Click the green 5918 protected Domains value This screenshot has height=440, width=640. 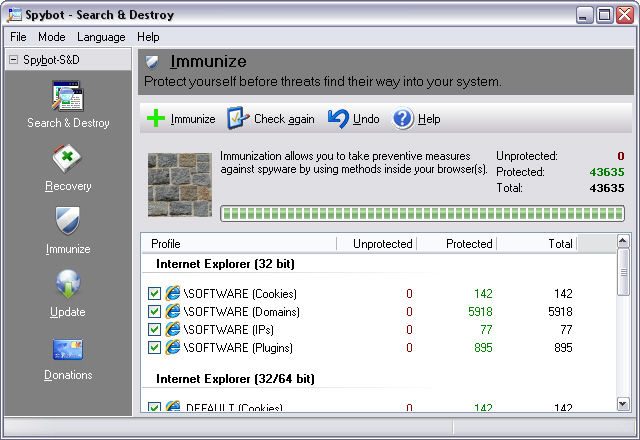pyautogui.click(x=480, y=311)
